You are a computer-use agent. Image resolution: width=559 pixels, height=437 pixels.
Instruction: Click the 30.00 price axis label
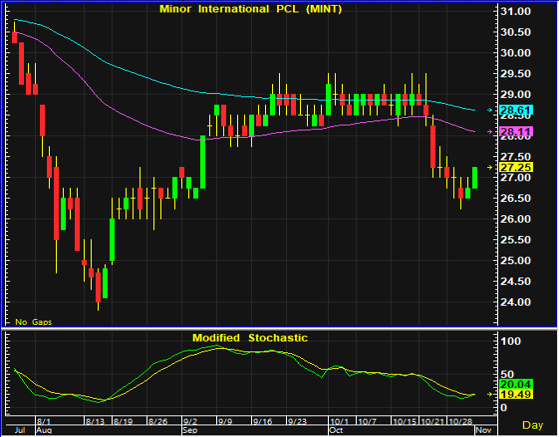tap(516, 53)
